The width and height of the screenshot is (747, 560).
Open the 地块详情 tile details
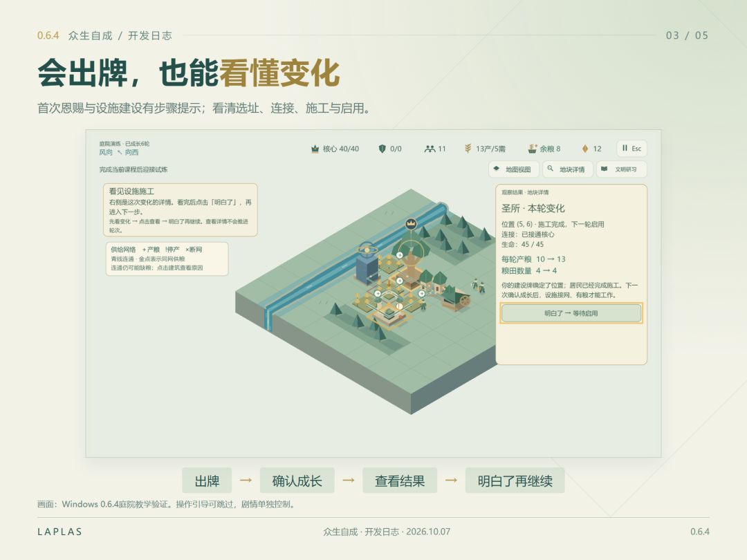point(567,169)
